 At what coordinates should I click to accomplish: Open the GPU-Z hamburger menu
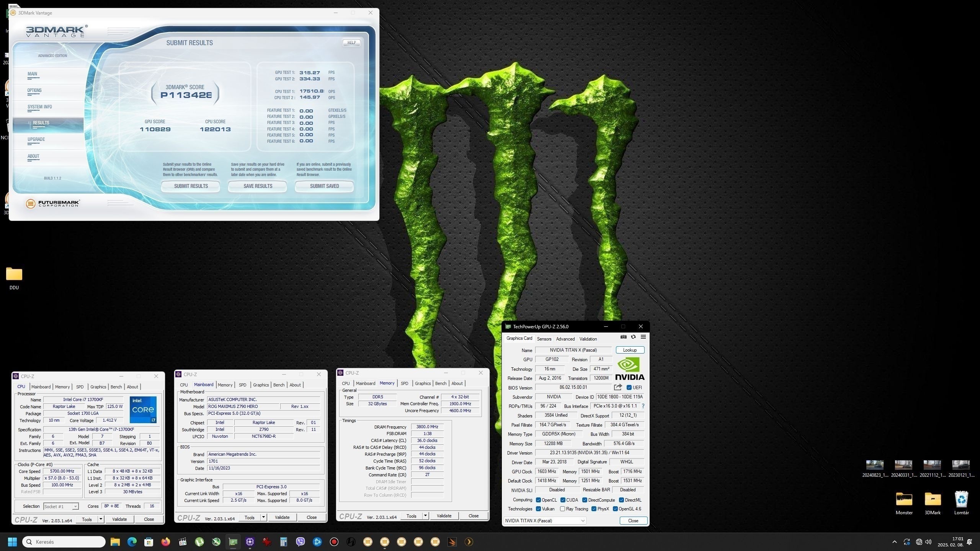pos(643,337)
